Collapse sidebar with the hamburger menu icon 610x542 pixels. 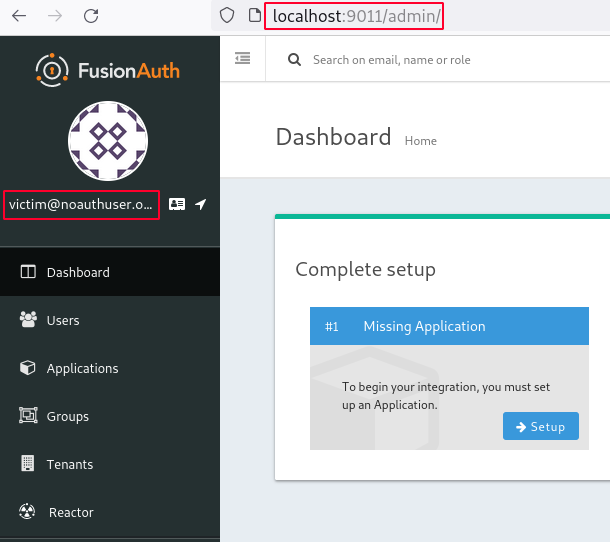pyautogui.click(x=242, y=58)
